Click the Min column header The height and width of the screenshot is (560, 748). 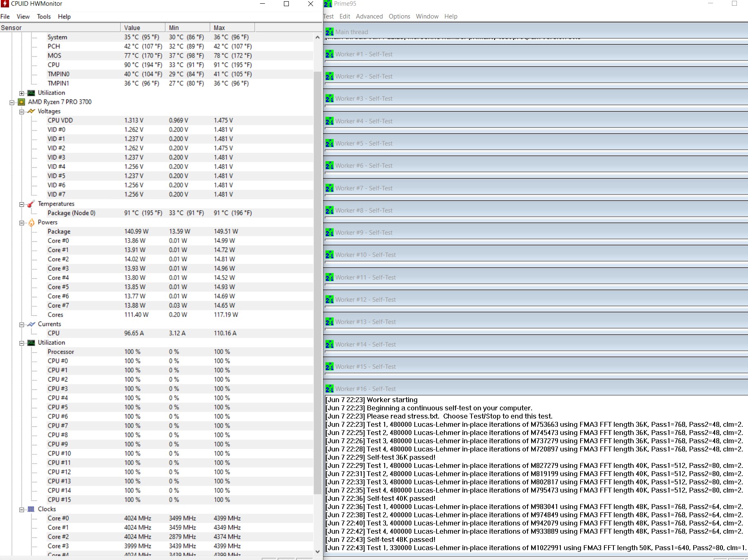[x=188, y=28]
